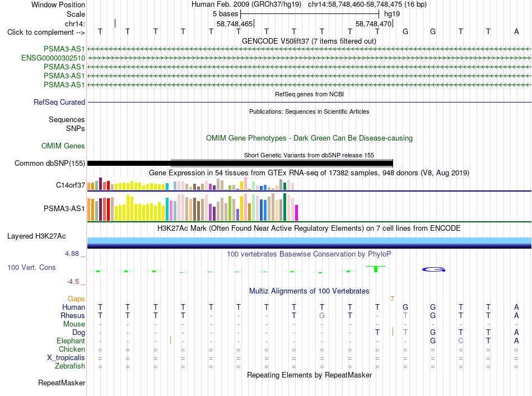Select the SNPs track label
Viewport: 532px width, 396px height.
pos(76,129)
